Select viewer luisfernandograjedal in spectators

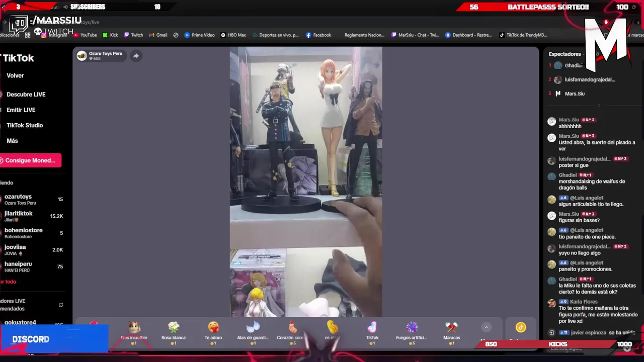(x=590, y=79)
